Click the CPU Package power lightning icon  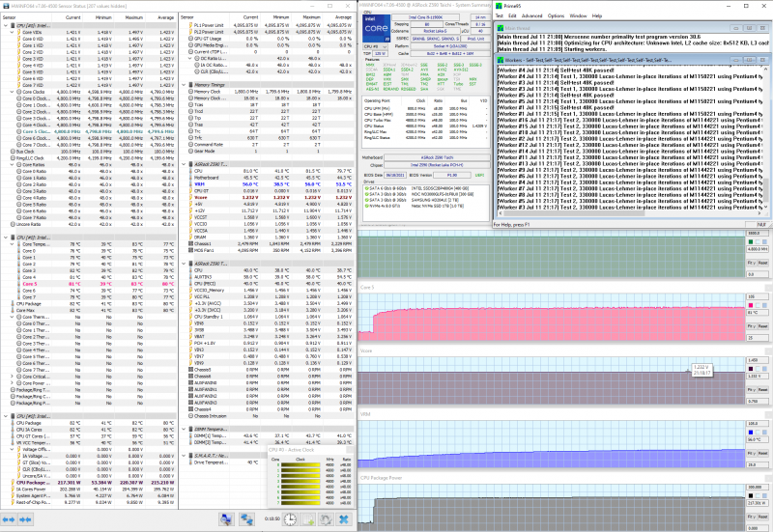(13, 483)
